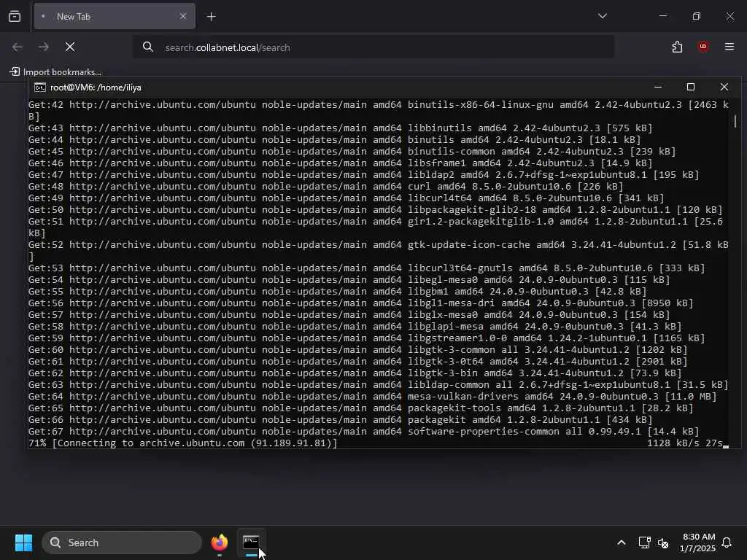Minimize the root@VM6 terminal window
Viewport: 747px width, 560px height.
pyautogui.click(x=658, y=87)
